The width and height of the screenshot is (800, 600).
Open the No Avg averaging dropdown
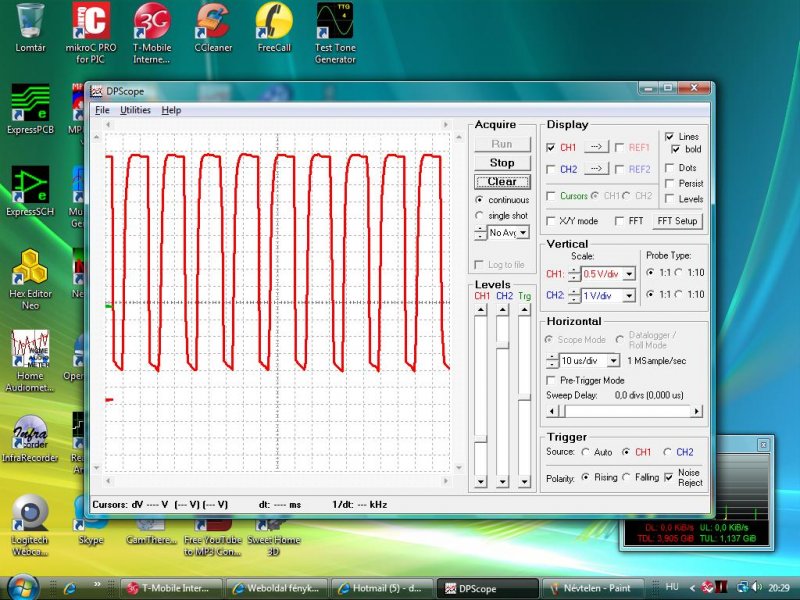pos(523,233)
